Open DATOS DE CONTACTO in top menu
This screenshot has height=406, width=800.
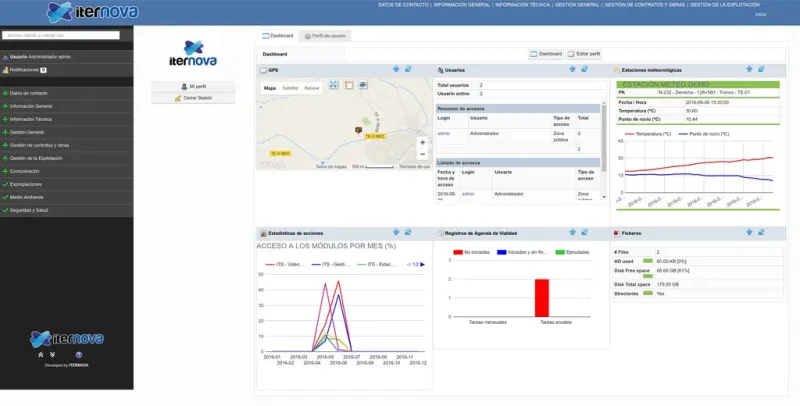403,5
